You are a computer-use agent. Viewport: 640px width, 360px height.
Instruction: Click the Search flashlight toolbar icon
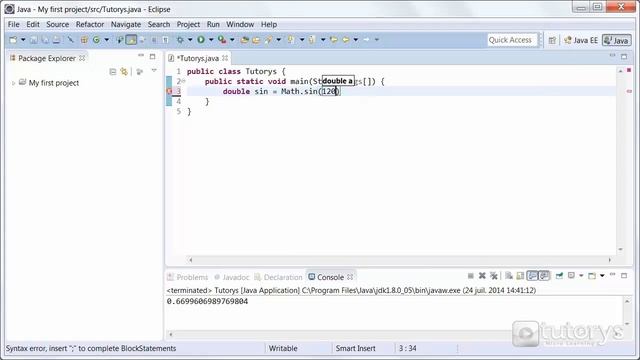(x=268, y=40)
